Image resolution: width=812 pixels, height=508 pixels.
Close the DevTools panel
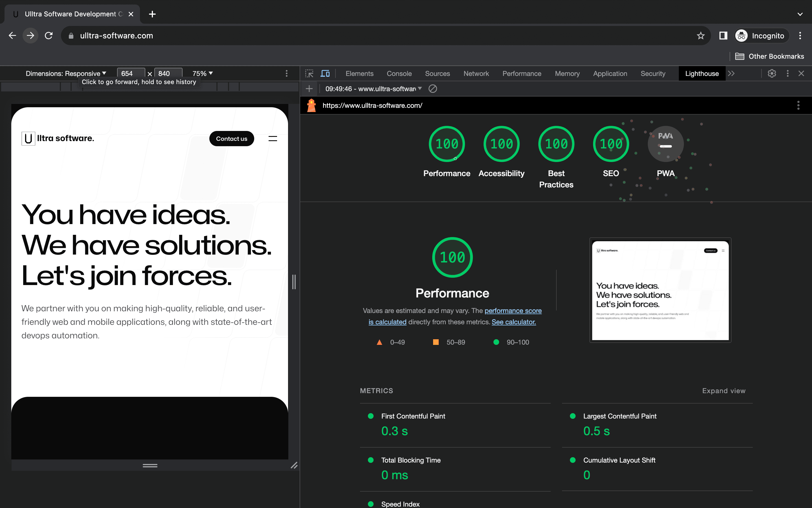pyautogui.click(x=801, y=74)
